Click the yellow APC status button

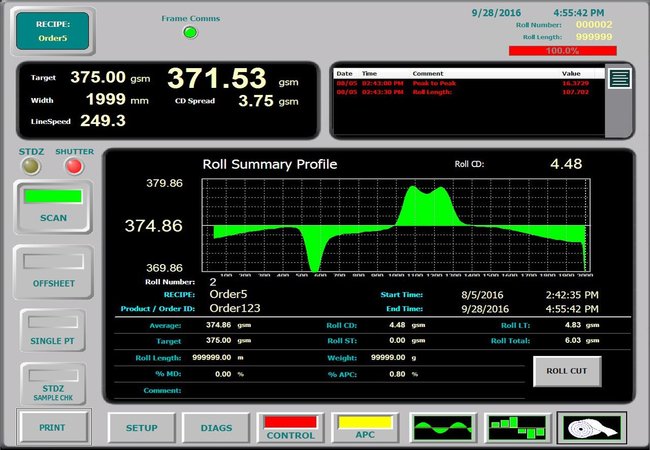pyautogui.click(x=365, y=428)
